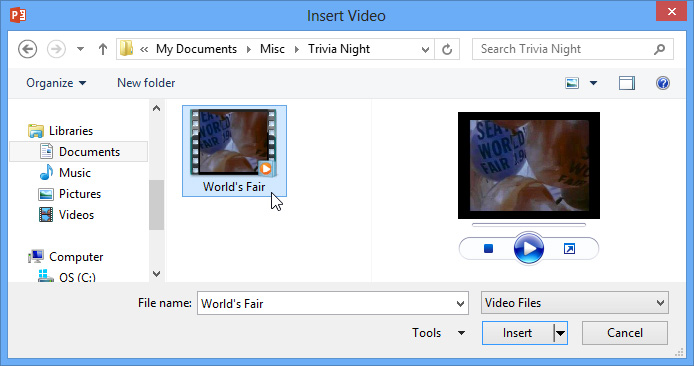
Task: Click the video preview image
Action: [x=529, y=166]
